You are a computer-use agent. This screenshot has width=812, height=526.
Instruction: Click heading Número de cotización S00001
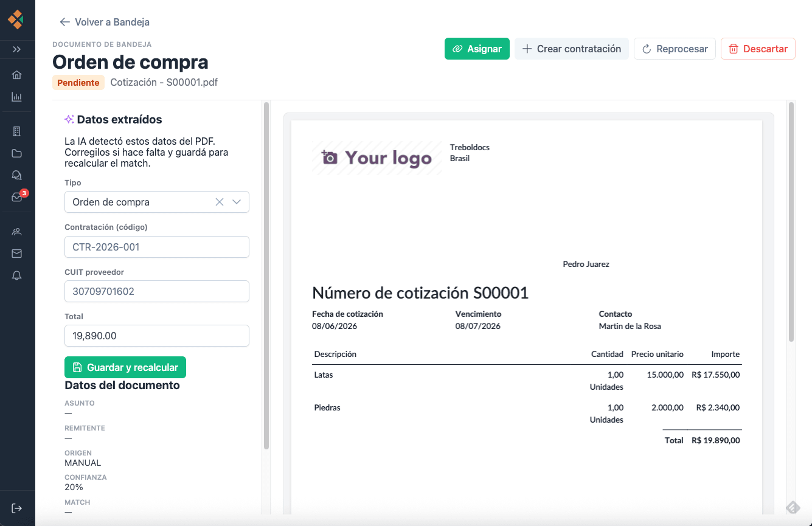pyautogui.click(x=420, y=293)
